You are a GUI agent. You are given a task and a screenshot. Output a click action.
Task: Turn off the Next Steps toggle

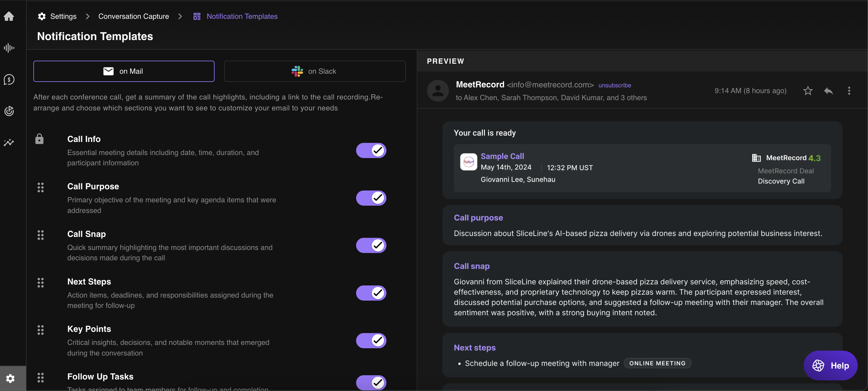point(371,293)
